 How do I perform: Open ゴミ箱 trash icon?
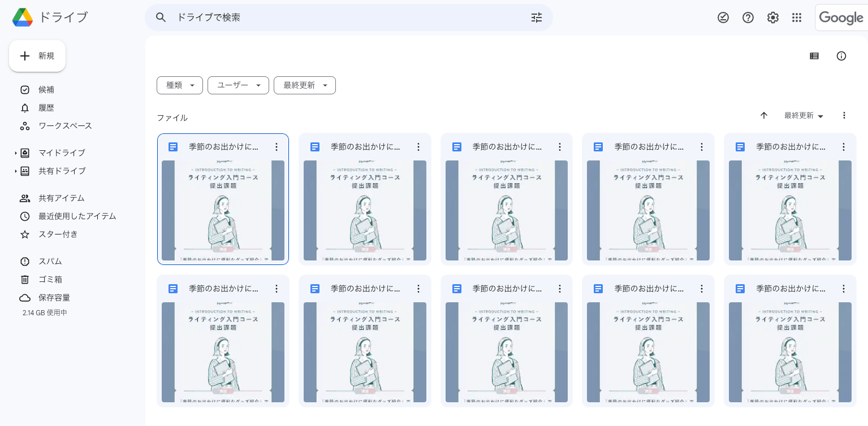[x=25, y=280]
